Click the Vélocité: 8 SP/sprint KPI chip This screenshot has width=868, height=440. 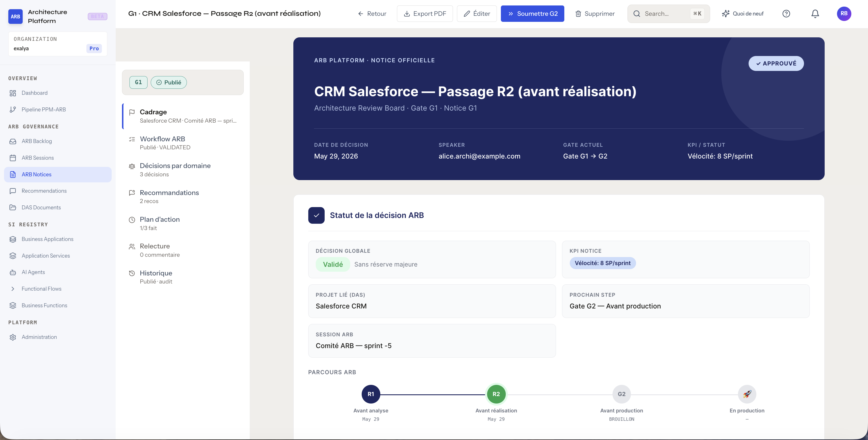coord(602,263)
